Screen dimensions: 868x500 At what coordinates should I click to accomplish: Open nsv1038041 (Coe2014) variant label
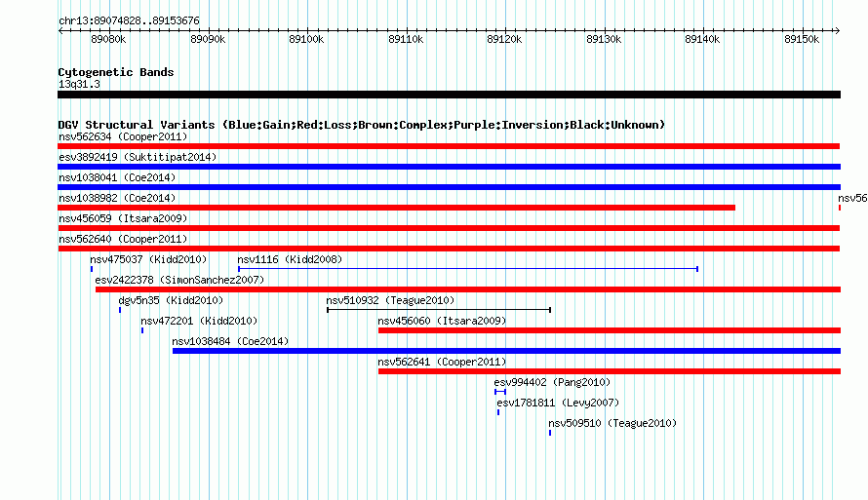[117, 177]
